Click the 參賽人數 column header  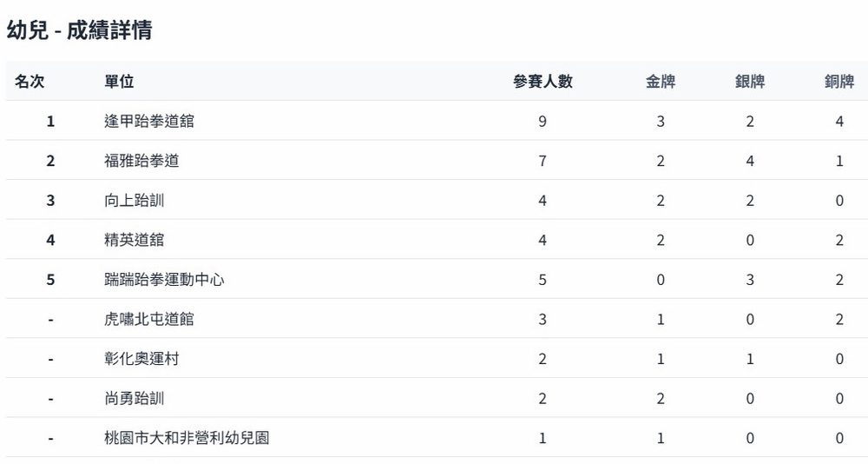click(x=542, y=82)
